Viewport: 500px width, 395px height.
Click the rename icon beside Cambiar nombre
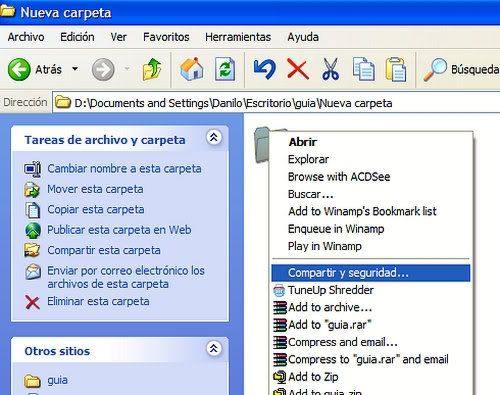(33, 169)
